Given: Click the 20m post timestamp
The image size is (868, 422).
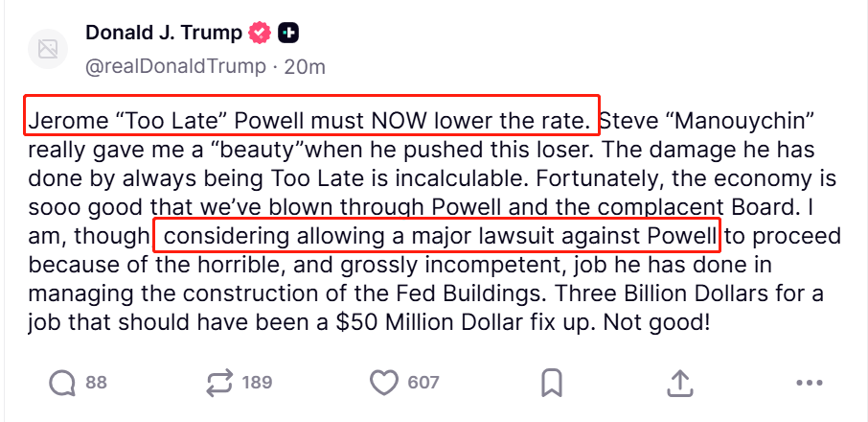Looking at the screenshot, I should coord(307,66).
